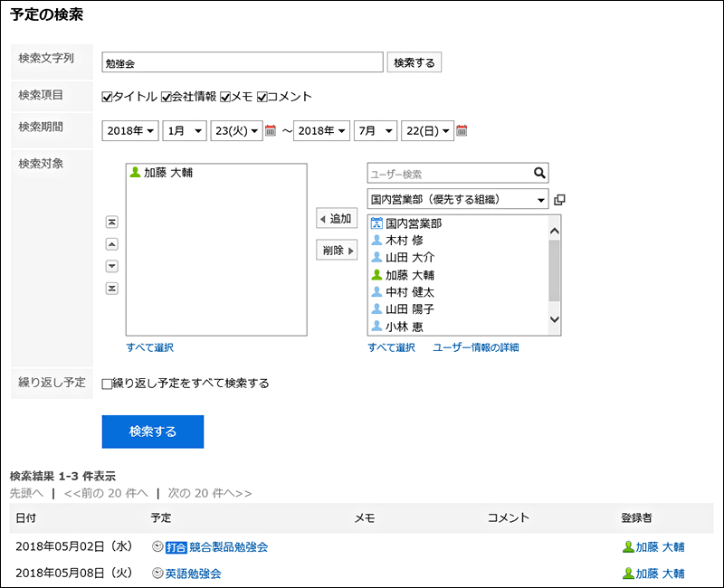Click the date 2018年05月08日（火）
724x588 pixels.
pyautogui.click(x=74, y=574)
